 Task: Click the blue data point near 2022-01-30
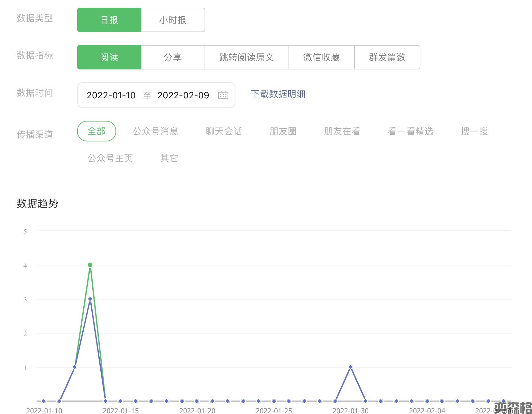click(351, 367)
